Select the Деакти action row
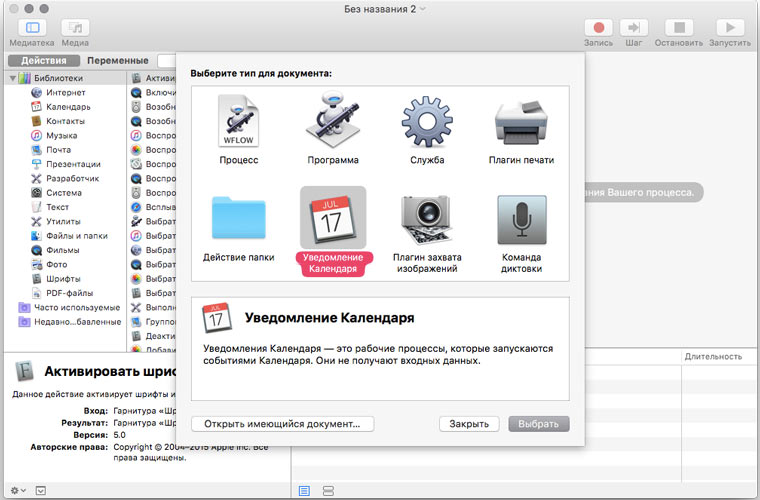 pos(153,336)
